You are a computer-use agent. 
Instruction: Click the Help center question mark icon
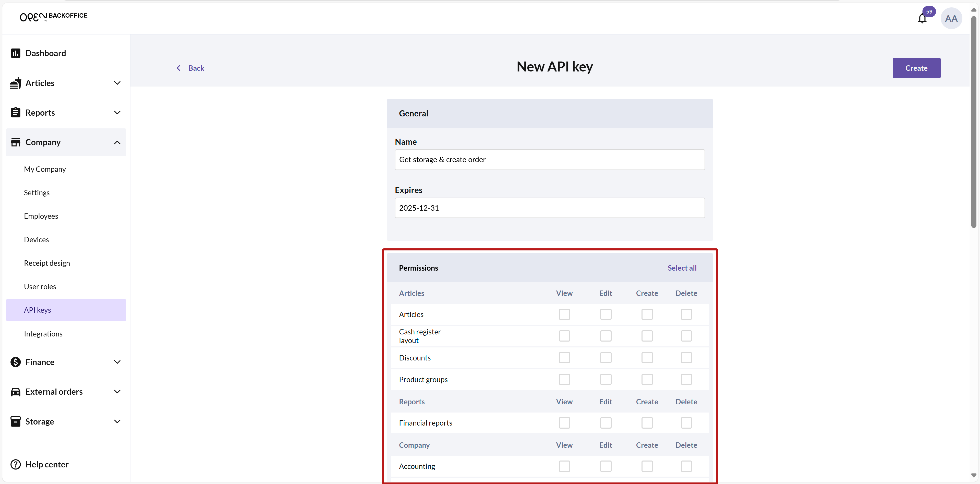coord(16,465)
